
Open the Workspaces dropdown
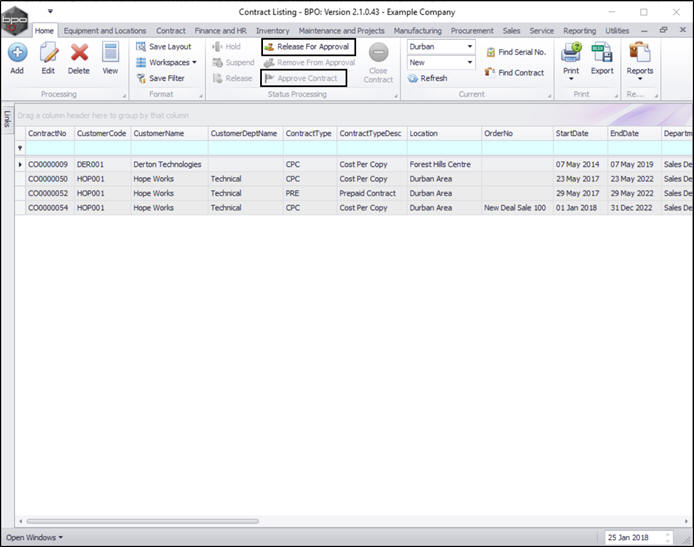(x=166, y=62)
